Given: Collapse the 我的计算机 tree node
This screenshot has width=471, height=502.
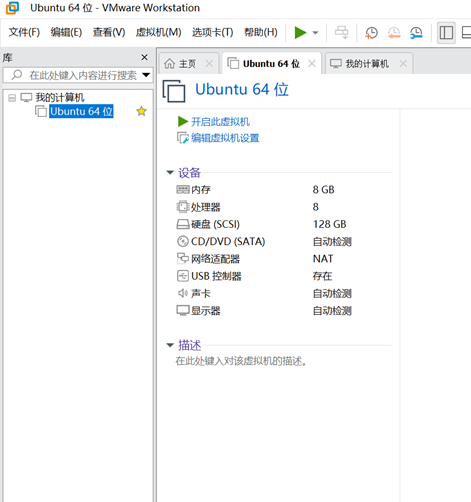Looking at the screenshot, I should pos(12,98).
